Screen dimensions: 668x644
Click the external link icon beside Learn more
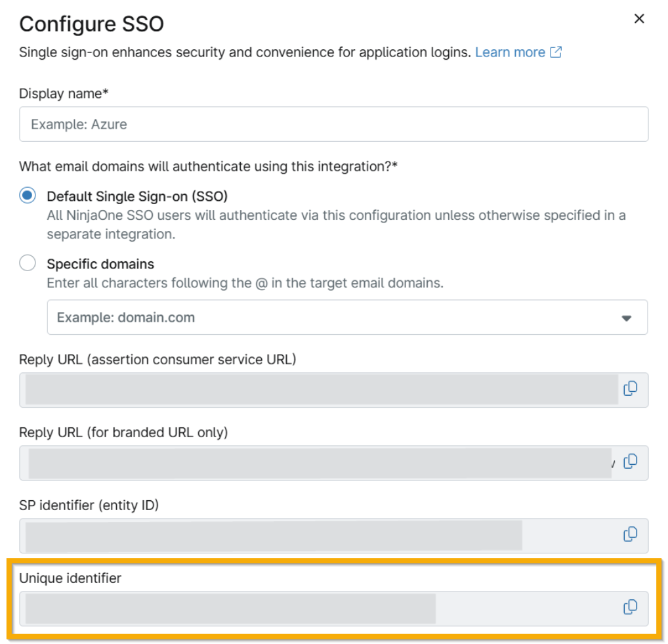tap(556, 52)
